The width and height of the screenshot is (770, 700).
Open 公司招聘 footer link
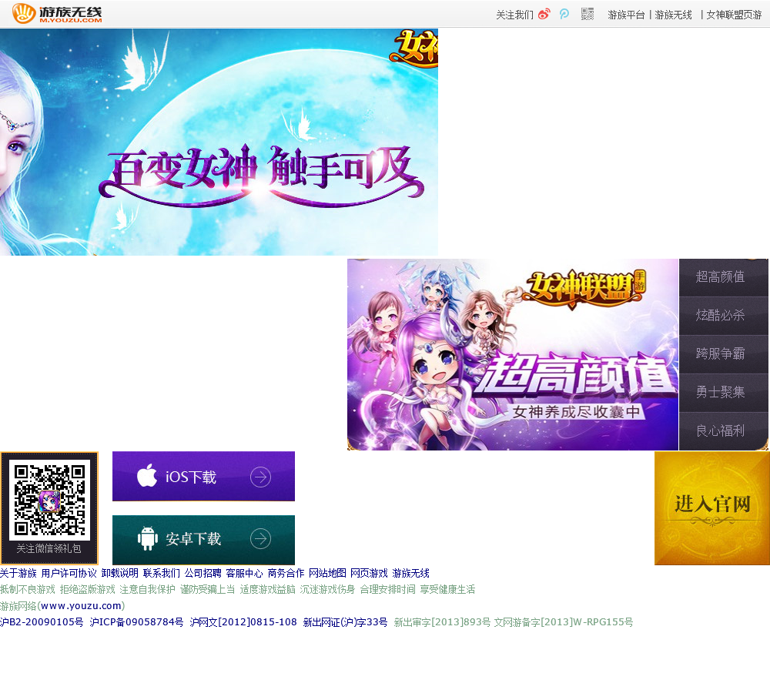point(203,573)
